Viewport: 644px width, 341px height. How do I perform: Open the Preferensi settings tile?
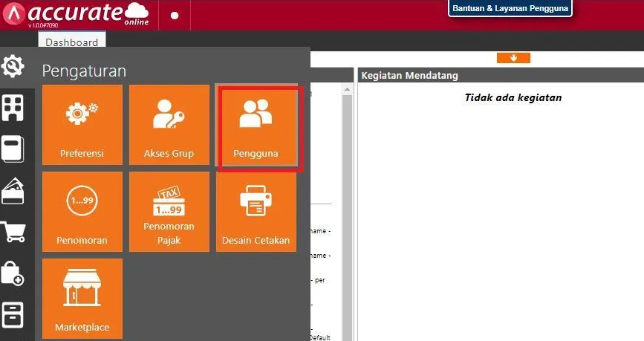[x=82, y=125]
